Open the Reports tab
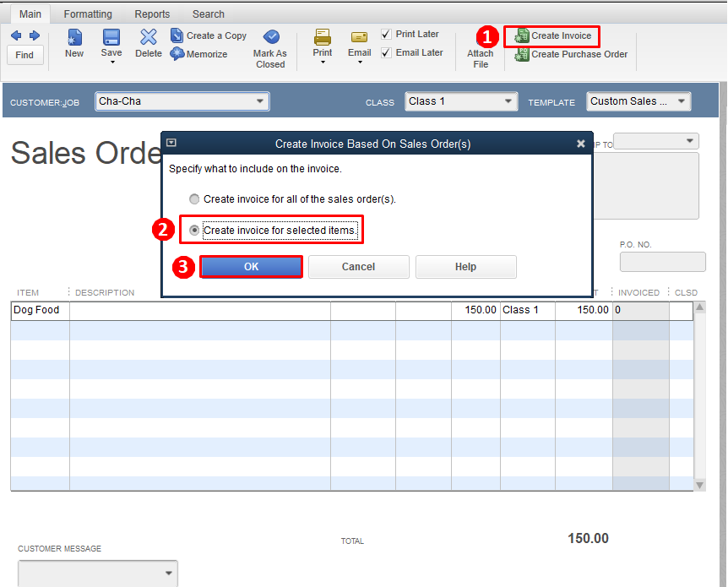The height and width of the screenshot is (587, 728). (152, 14)
